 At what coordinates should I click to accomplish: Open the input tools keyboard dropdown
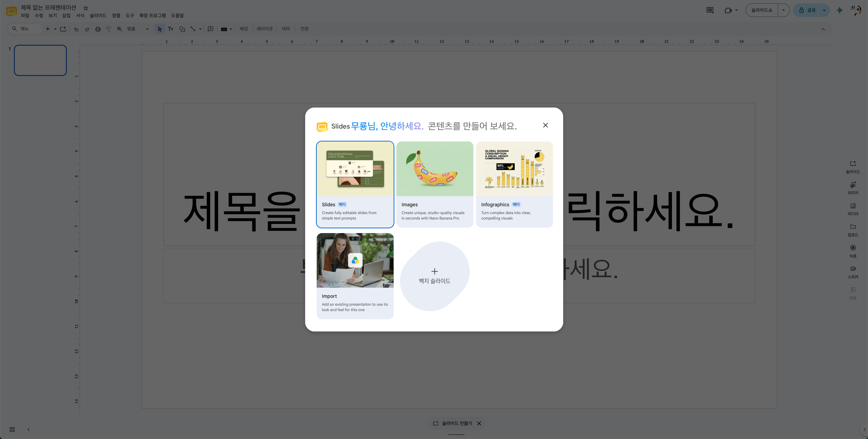(226, 29)
